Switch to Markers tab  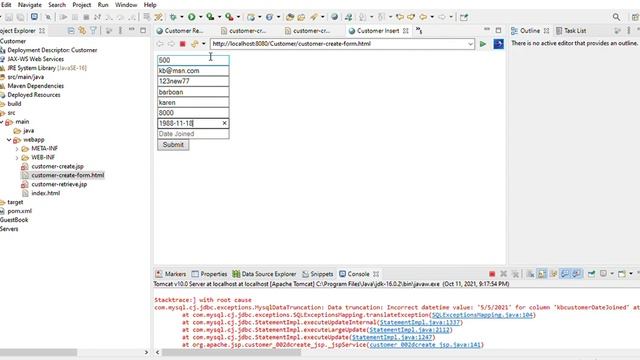tap(171, 274)
